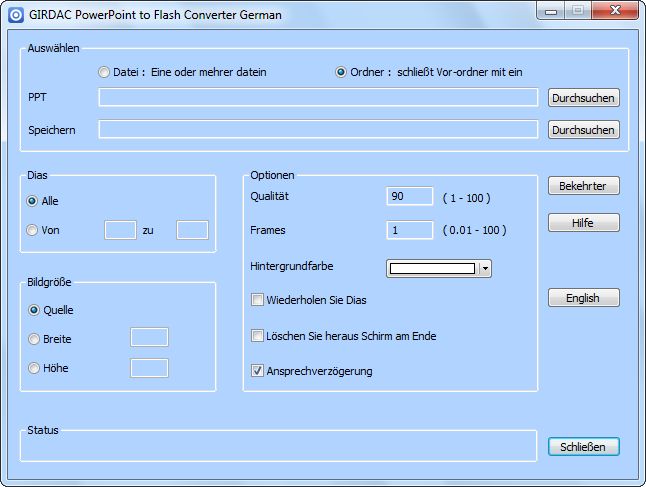Select the Ordner radio option
This screenshot has width=646, height=487.
341,72
